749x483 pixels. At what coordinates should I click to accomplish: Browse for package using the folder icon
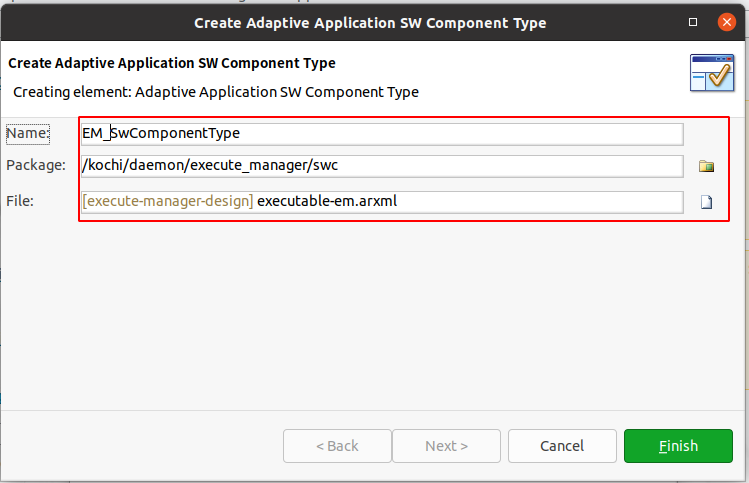[x=706, y=166]
